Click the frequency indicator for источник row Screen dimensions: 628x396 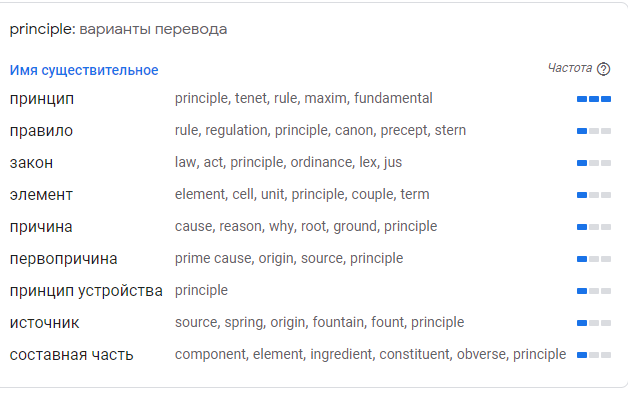pyautogui.click(x=594, y=323)
